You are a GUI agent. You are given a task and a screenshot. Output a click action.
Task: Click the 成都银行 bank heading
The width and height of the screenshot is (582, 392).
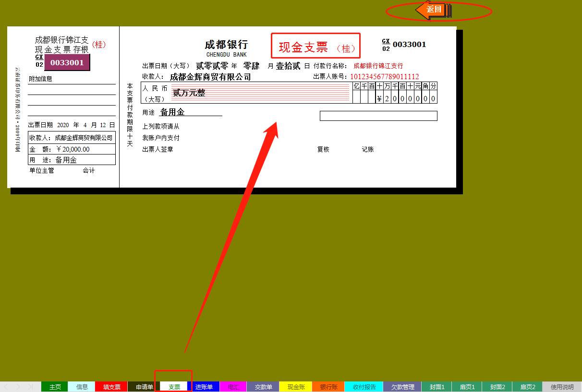[x=226, y=45]
